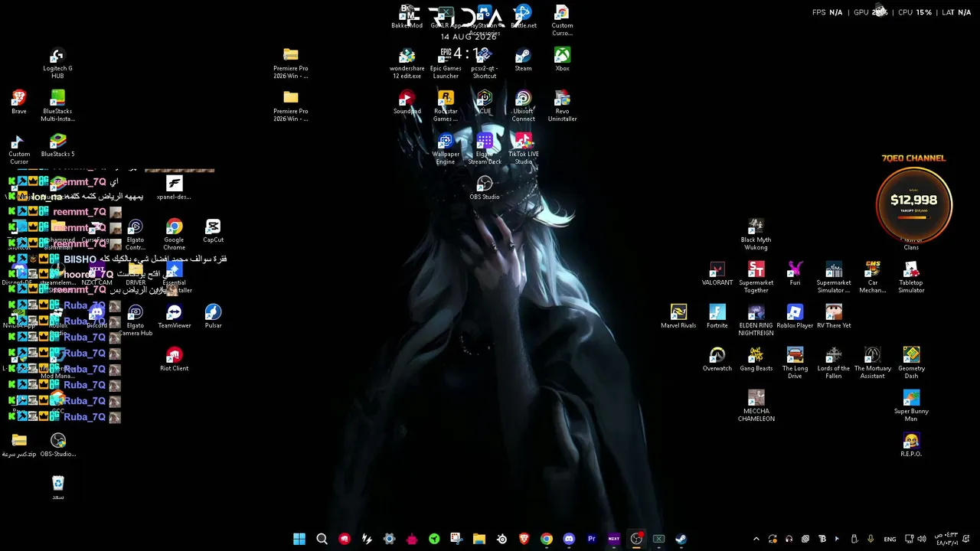Switch the ENG input language indicator
Viewport: 980px width, 551px height.
point(890,539)
